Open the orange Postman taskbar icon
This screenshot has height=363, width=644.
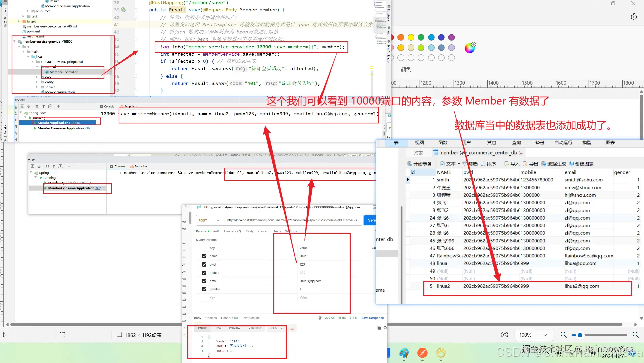422,353
